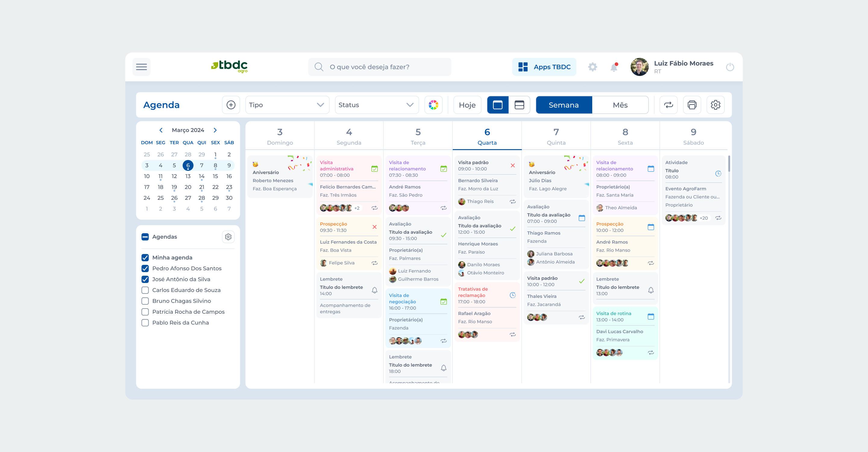Image resolution: width=868 pixels, height=452 pixels.
Task: Check Patrícia Rocha de Campos agenda
Action: point(145,312)
